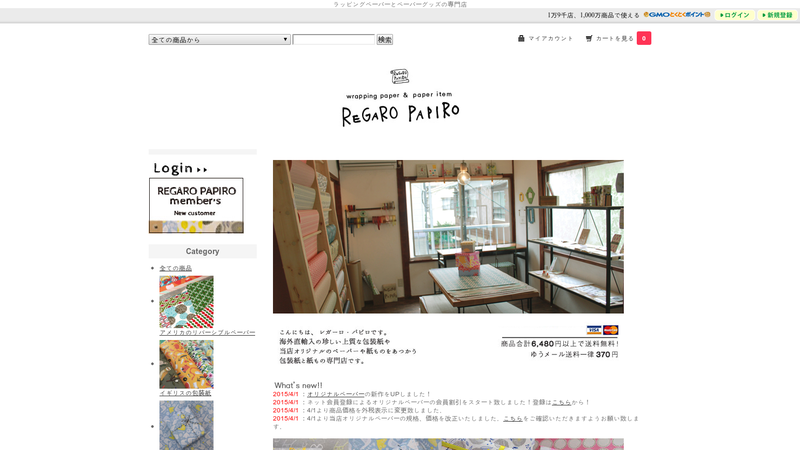Click the My Account lock icon
Viewport: 800px width, 450px height.
(x=521, y=38)
